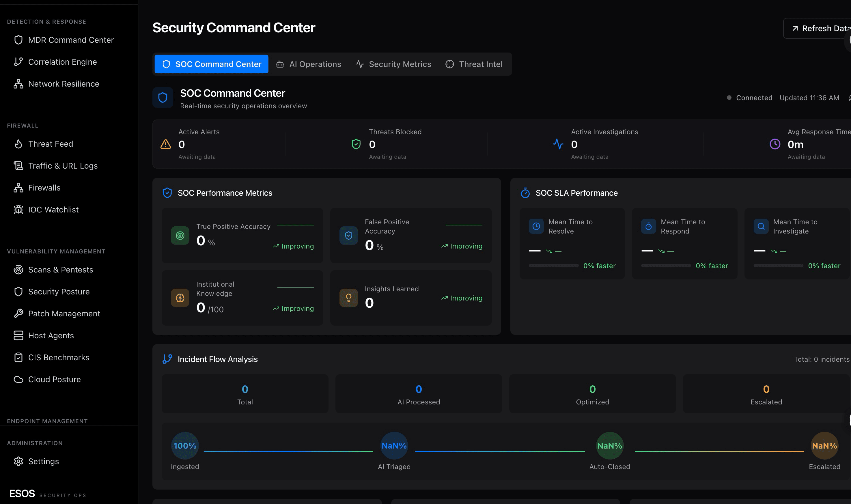
Task: Click Institutional Knowledge brain icon
Action: click(180, 298)
